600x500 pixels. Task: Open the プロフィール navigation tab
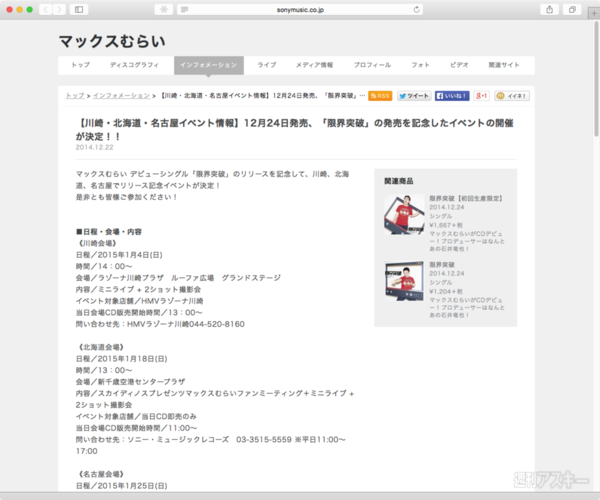(x=372, y=65)
